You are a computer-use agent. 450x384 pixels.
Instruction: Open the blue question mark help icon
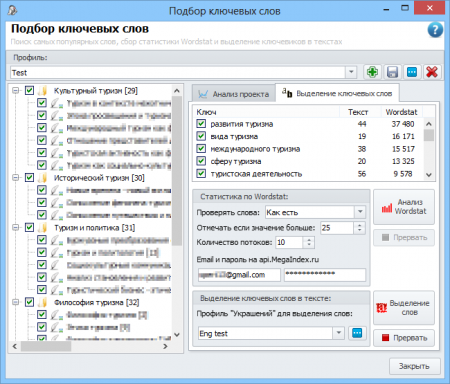(435, 30)
